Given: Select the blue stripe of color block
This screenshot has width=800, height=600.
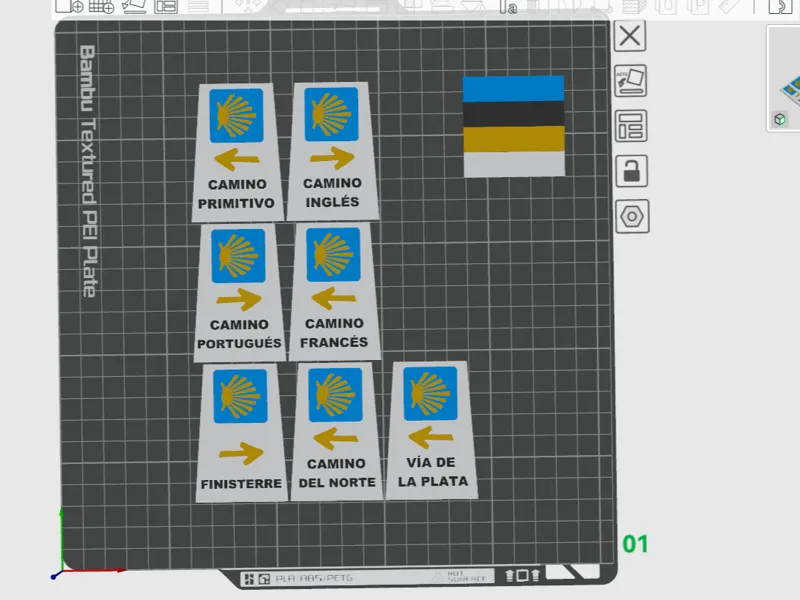Looking at the screenshot, I should pyautogui.click(x=513, y=89).
